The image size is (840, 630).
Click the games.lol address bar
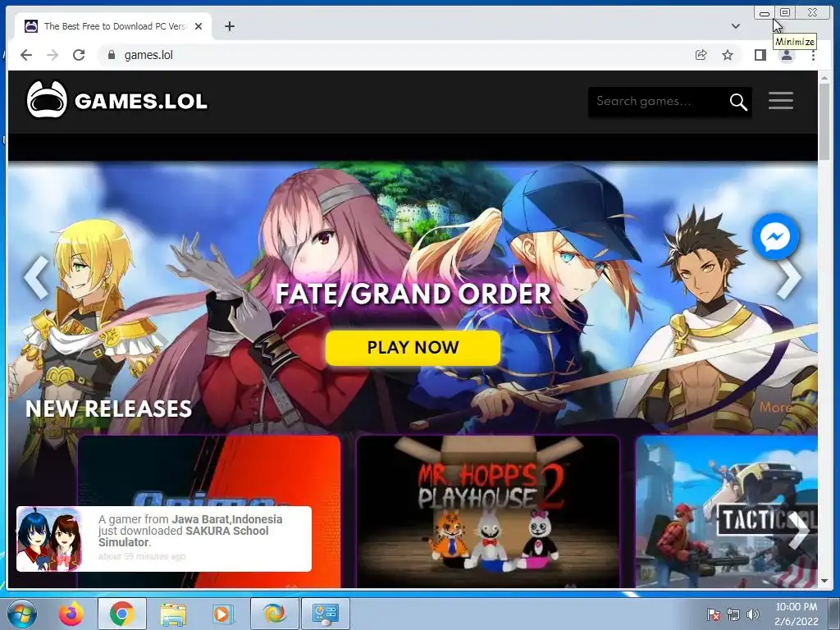point(394,55)
